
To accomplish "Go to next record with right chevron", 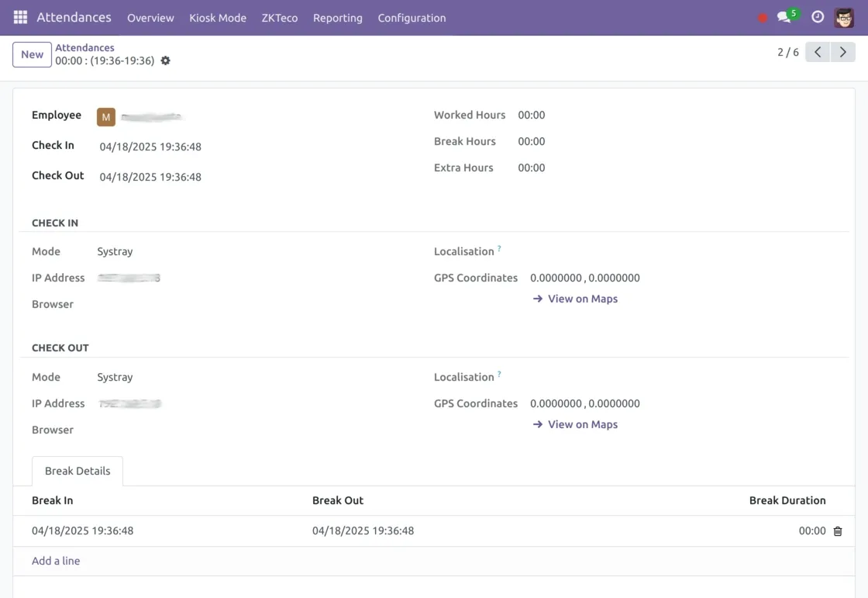I will pos(843,51).
